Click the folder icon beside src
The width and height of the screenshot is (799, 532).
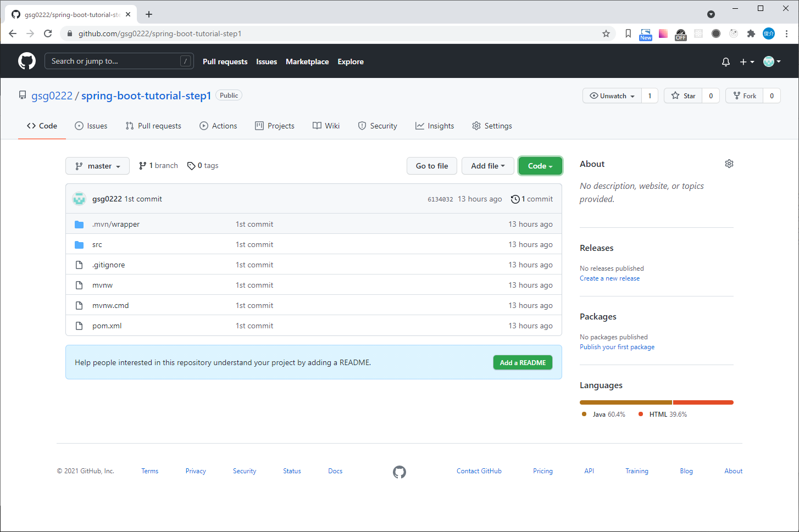tap(79, 244)
